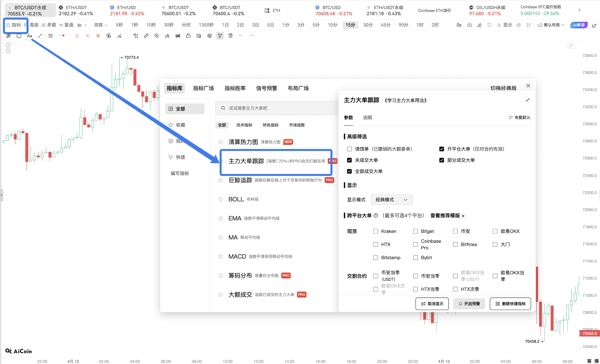Select the Aa text annotation tool
The height and width of the screenshot is (364, 600).
(29, 36)
